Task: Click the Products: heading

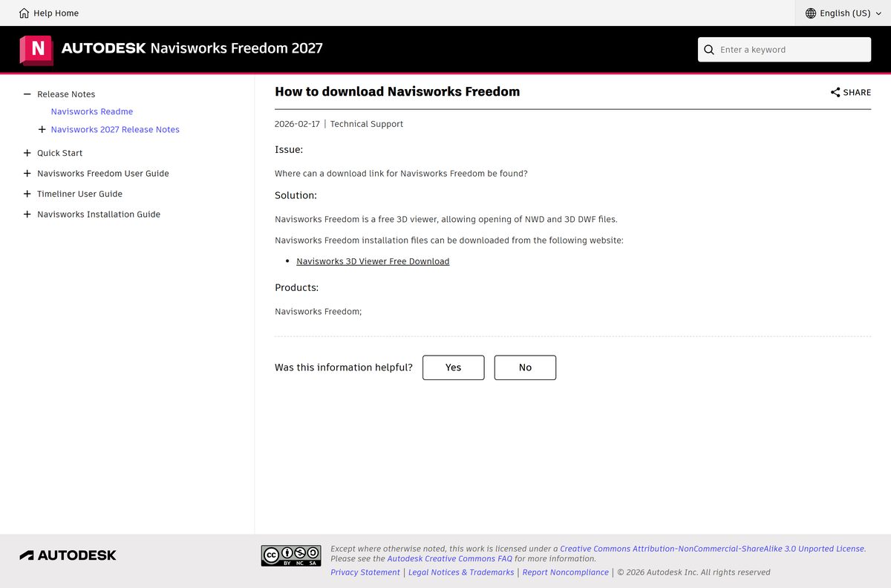Action: click(x=296, y=288)
